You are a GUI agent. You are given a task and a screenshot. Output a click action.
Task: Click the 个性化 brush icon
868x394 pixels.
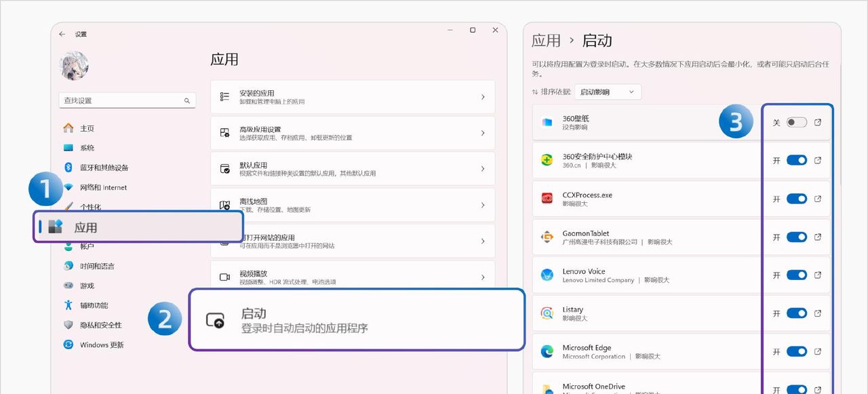68,207
